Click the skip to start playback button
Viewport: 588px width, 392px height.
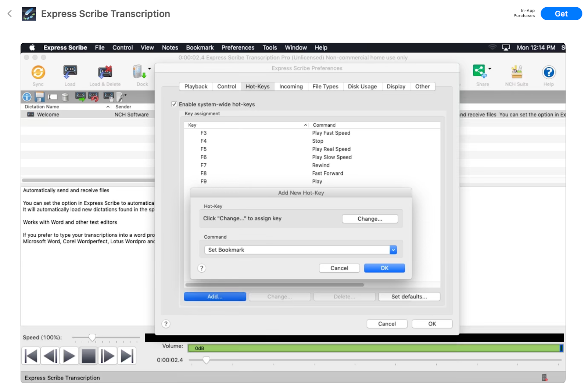[x=31, y=356]
